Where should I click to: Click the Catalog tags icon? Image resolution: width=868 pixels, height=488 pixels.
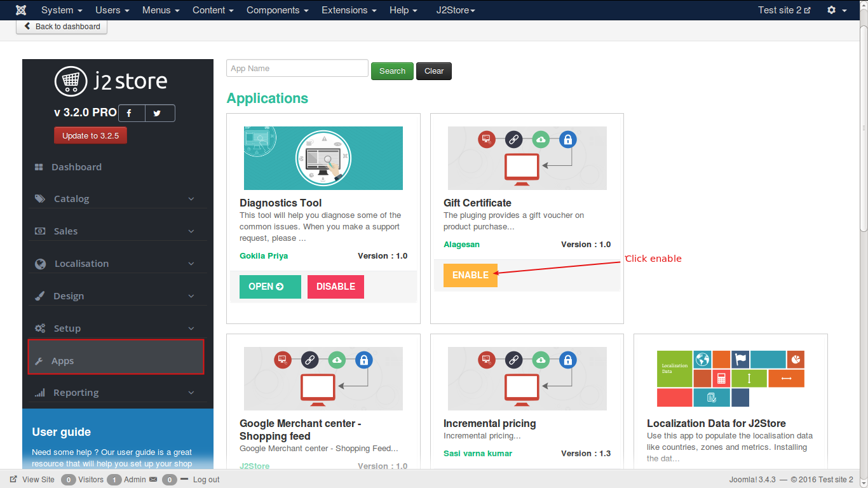(40, 199)
